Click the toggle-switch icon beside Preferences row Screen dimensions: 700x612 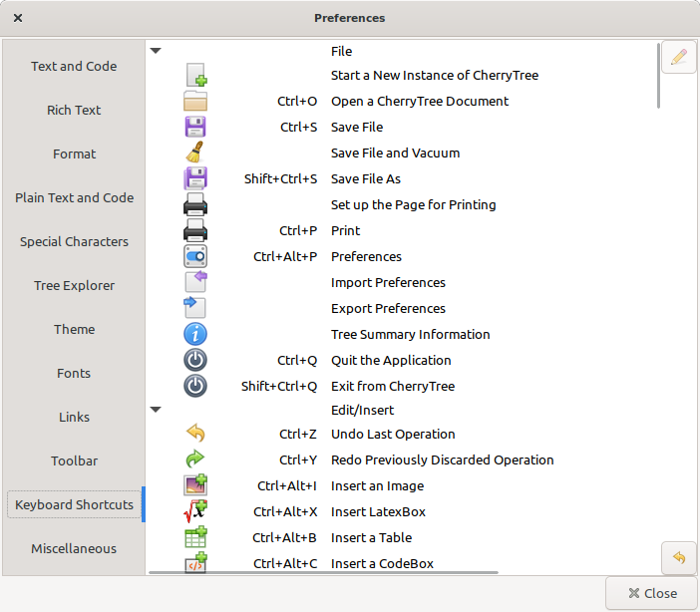click(195, 256)
